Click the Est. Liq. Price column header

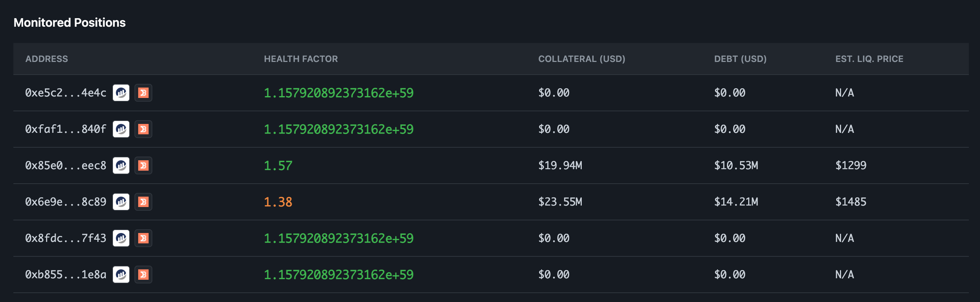pyautogui.click(x=869, y=59)
